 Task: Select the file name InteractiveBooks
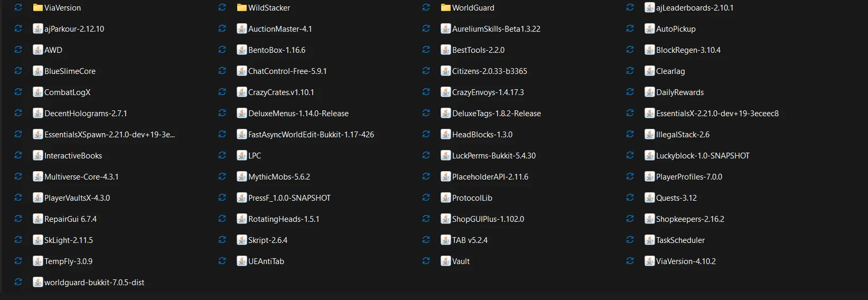[x=73, y=156]
